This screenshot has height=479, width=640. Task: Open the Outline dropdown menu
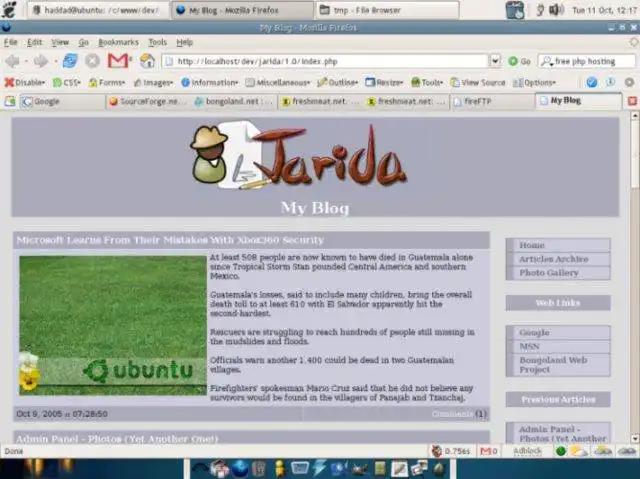point(338,83)
